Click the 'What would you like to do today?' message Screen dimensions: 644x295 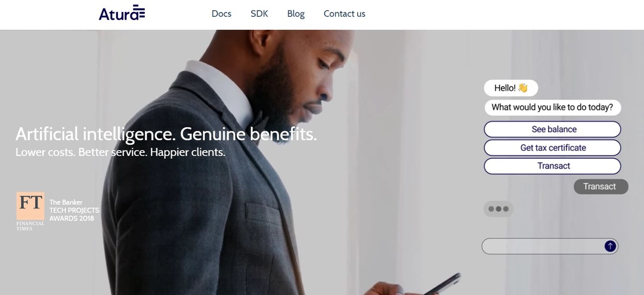click(x=552, y=107)
